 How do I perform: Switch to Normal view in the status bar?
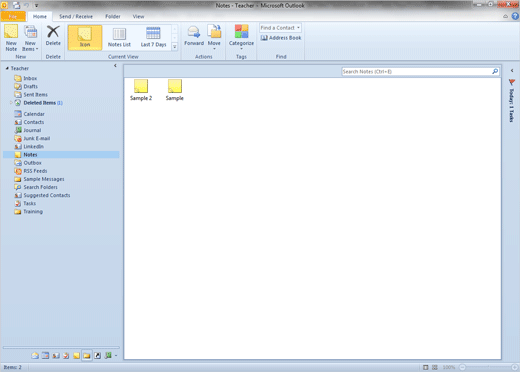coord(426,367)
